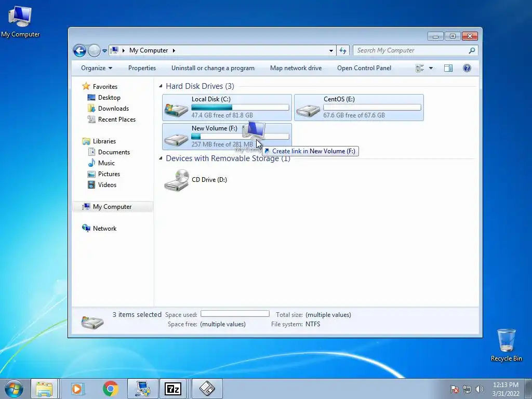The height and width of the screenshot is (399, 532).
Task: Click the search magnifier icon
Action: [472, 50]
